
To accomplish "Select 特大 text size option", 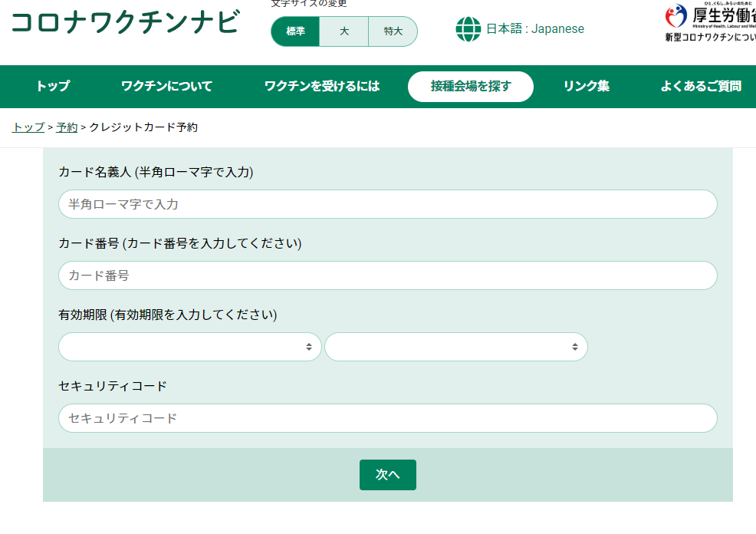I will [x=393, y=31].
